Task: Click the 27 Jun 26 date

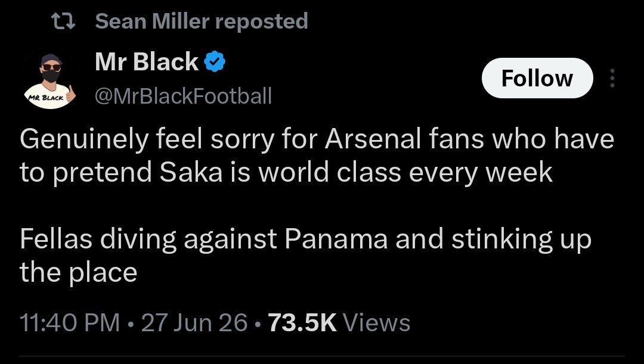Action: click(x=194, y=322)
